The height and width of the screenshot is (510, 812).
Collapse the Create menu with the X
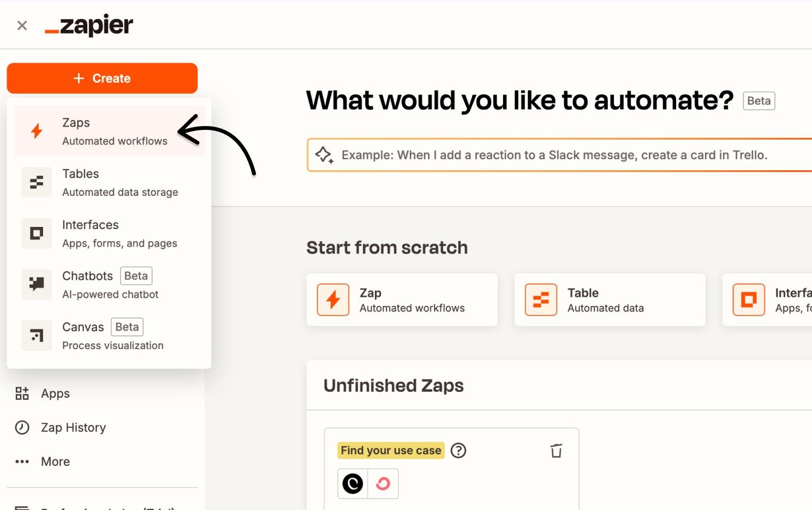click(21, 25)
